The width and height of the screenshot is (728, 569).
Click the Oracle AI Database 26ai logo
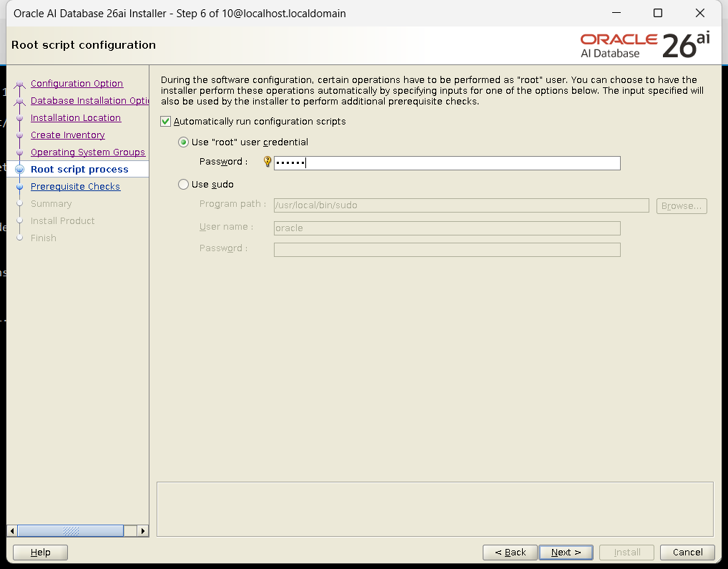tap(645, 45)
